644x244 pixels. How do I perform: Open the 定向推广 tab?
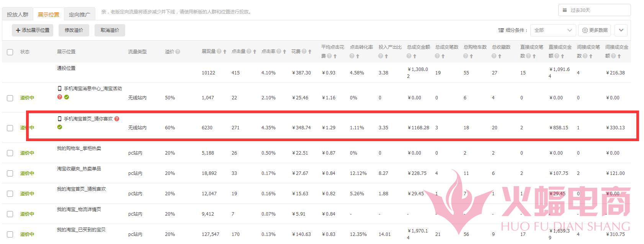79,15
